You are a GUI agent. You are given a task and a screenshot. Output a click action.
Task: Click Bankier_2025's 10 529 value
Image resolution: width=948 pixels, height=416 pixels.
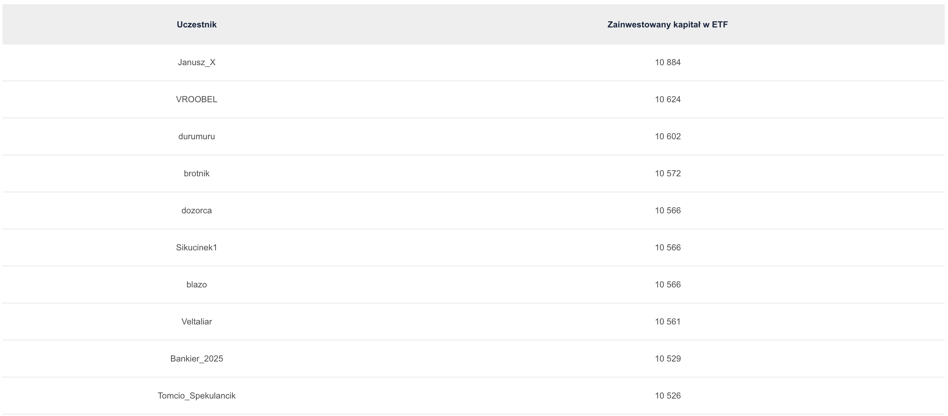pos(667,359)
